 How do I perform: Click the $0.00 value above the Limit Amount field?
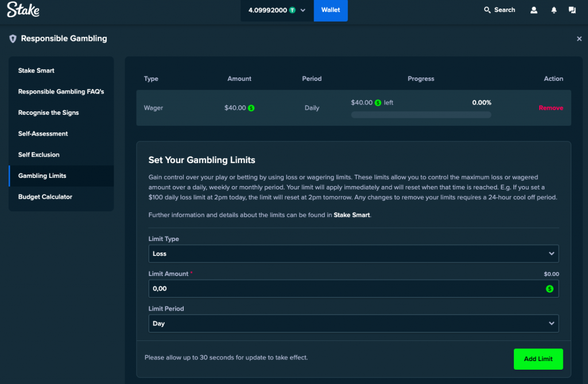click(x=551, y=274)
